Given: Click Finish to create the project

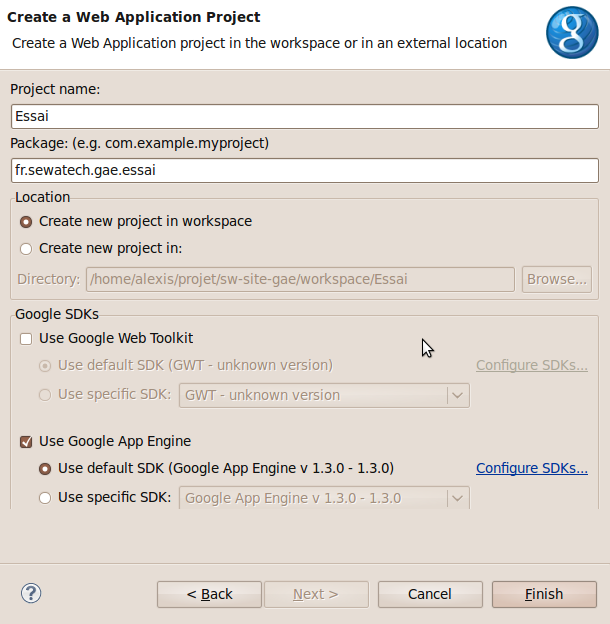Looking at the screenshot, I should [x=544, y=594].
